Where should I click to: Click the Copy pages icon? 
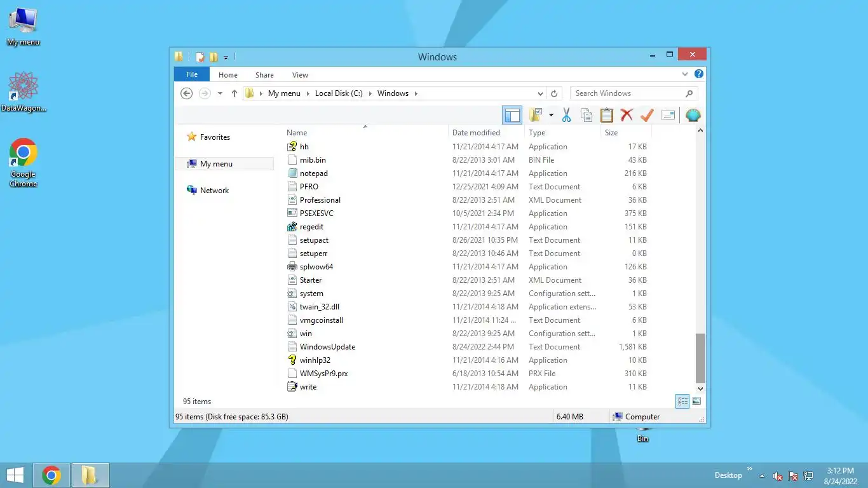pyautogui.click(x=587, y=115)
